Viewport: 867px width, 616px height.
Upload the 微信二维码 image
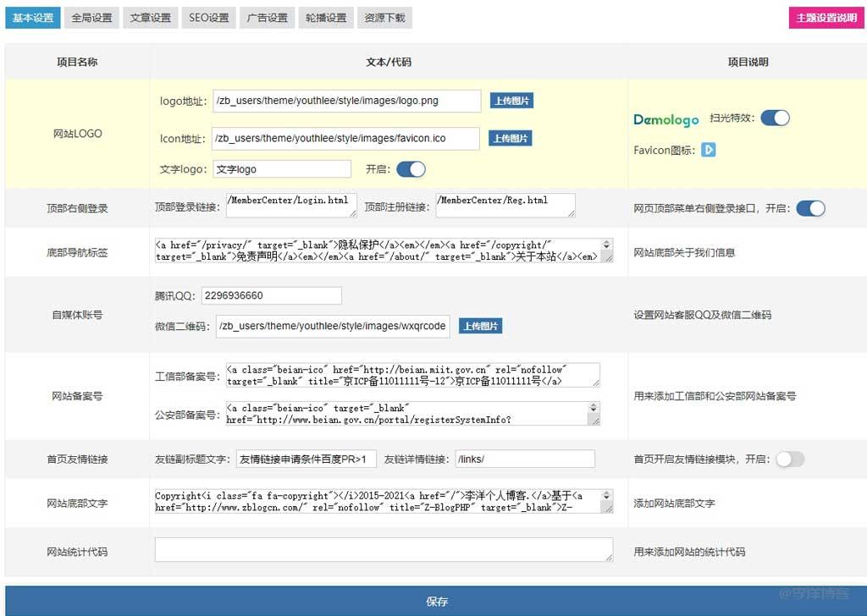pyautogui.click(x=481, y=326)
